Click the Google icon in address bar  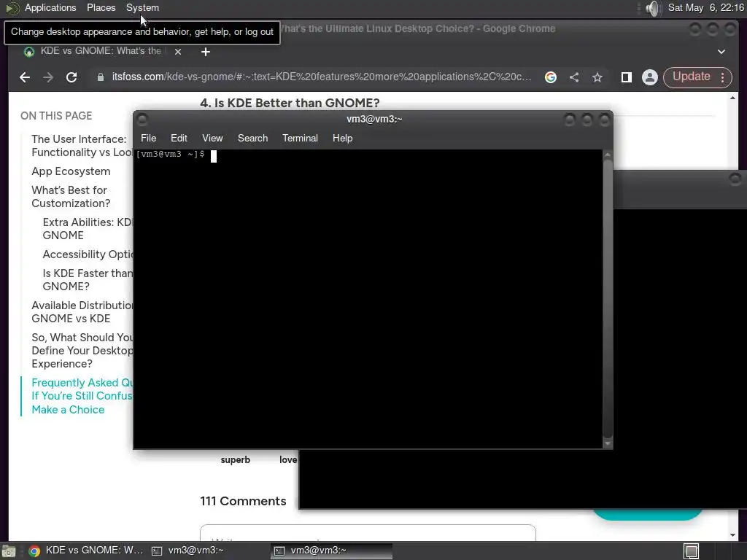(551, 77)
